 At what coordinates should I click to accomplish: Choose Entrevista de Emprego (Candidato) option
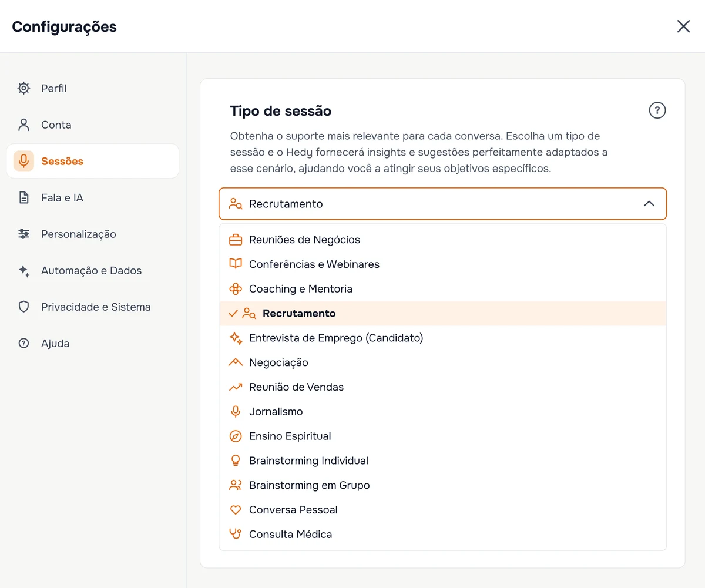(443, 338)
